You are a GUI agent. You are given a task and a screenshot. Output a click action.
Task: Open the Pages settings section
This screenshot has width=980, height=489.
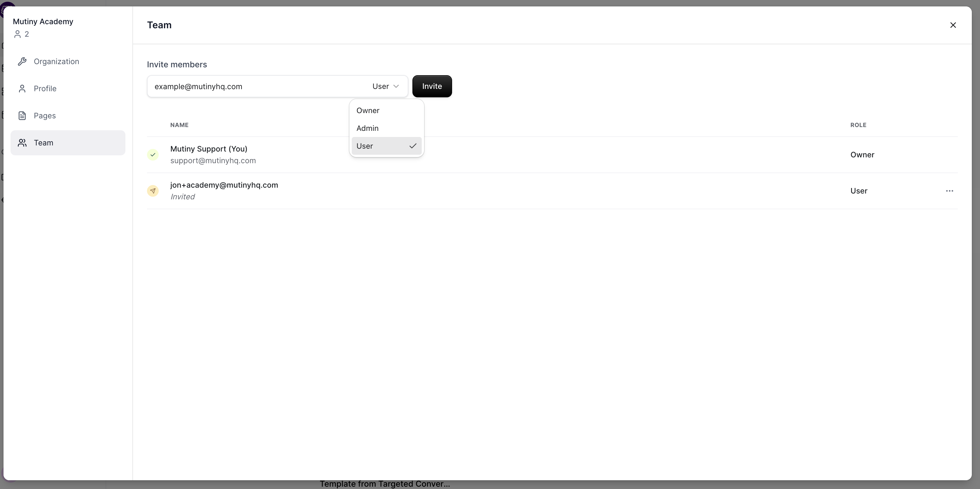(x=68, y=116)
